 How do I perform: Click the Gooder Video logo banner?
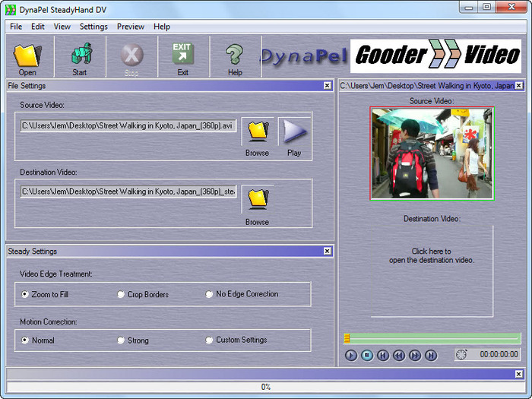coord(435,56)
